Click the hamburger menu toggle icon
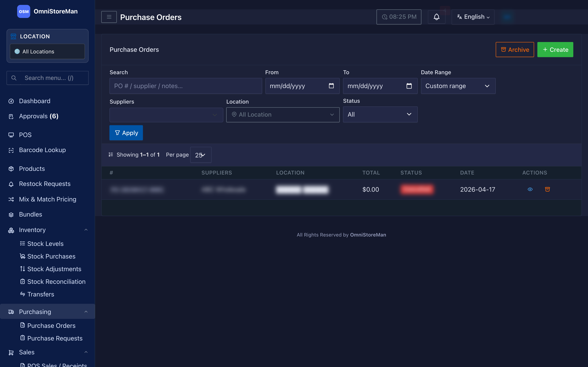 (109, 17)
